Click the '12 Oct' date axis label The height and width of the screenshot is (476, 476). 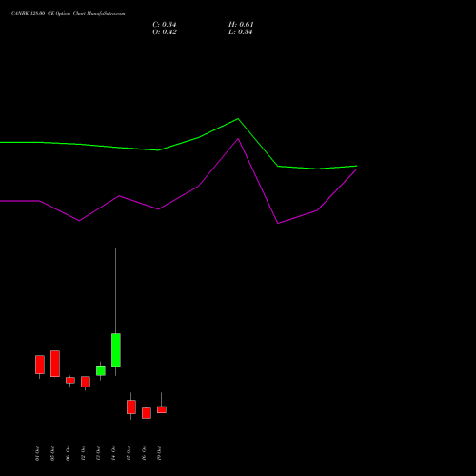tap(83, 453)
